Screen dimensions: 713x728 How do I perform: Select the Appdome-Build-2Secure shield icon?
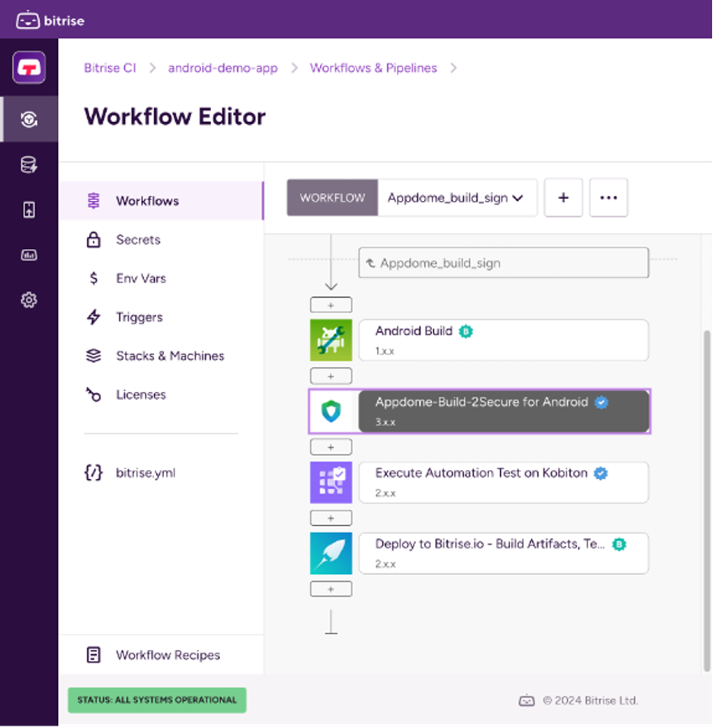(331, 411)
